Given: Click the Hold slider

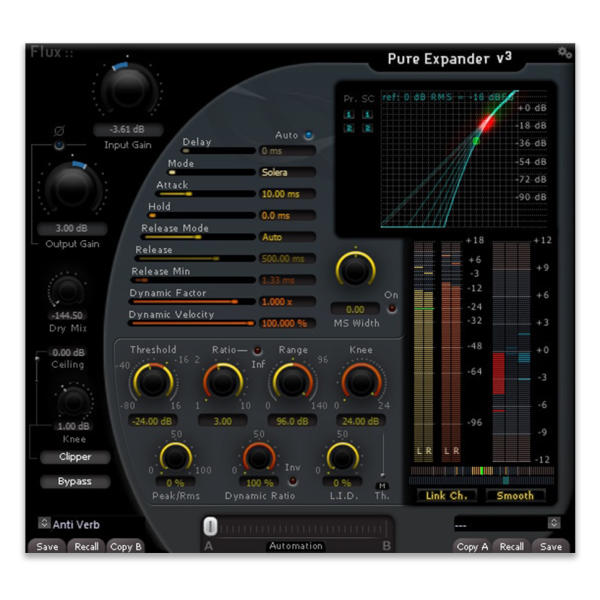Looking at the screenshot, I should [x=202, y=215].
